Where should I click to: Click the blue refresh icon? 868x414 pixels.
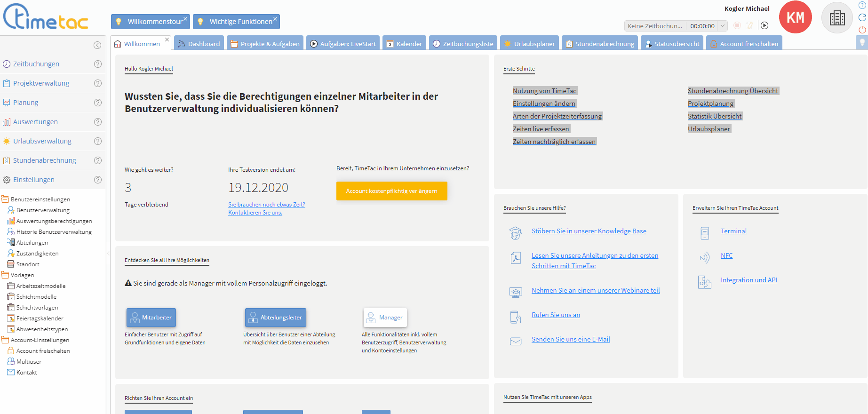pos(862,17)
